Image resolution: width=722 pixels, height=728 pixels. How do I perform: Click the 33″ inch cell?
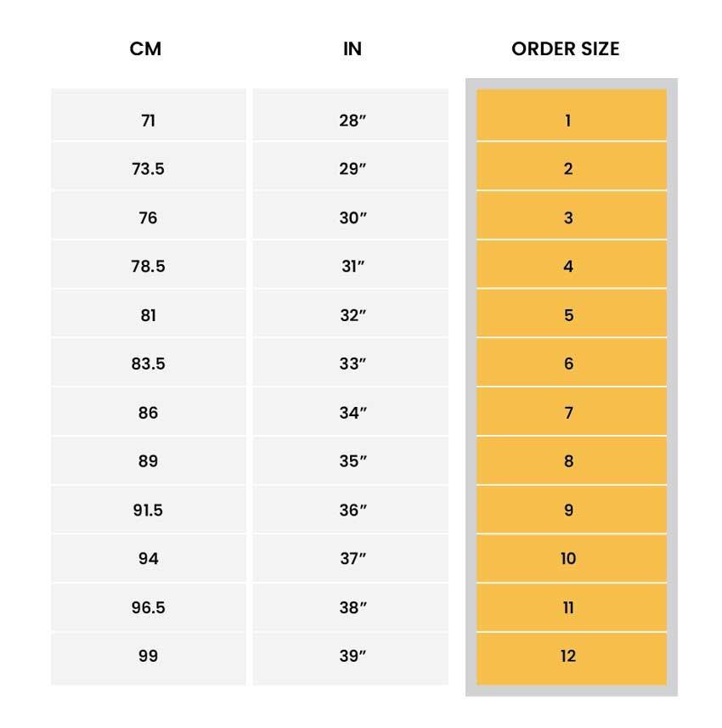point(352,364)
